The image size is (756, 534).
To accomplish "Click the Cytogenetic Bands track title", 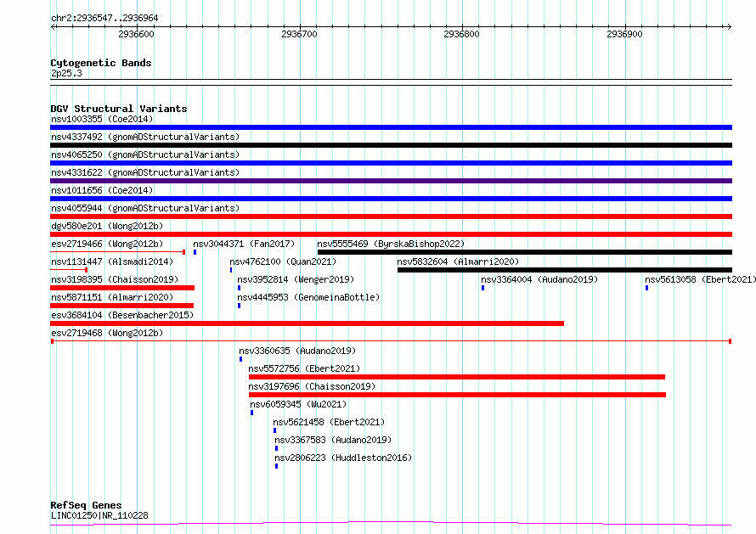I will 101,63.
